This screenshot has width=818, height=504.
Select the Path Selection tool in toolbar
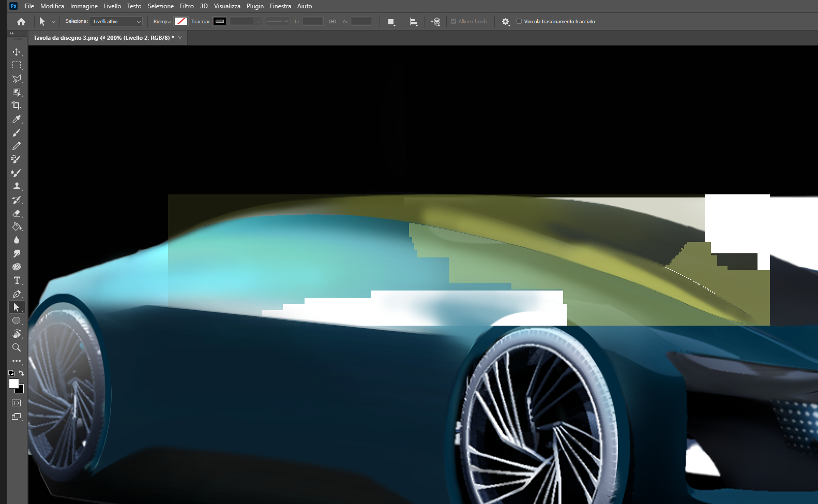(17, 307)
